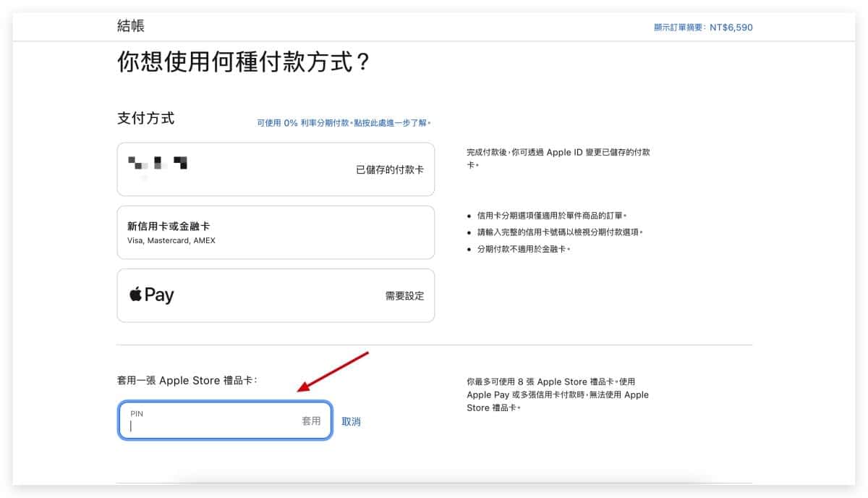868x498 pixels.
Task: Click the 信用卡分期選項僅適用於單件商品 bullet
Action: pyautogui.click(x=552, y=216)
